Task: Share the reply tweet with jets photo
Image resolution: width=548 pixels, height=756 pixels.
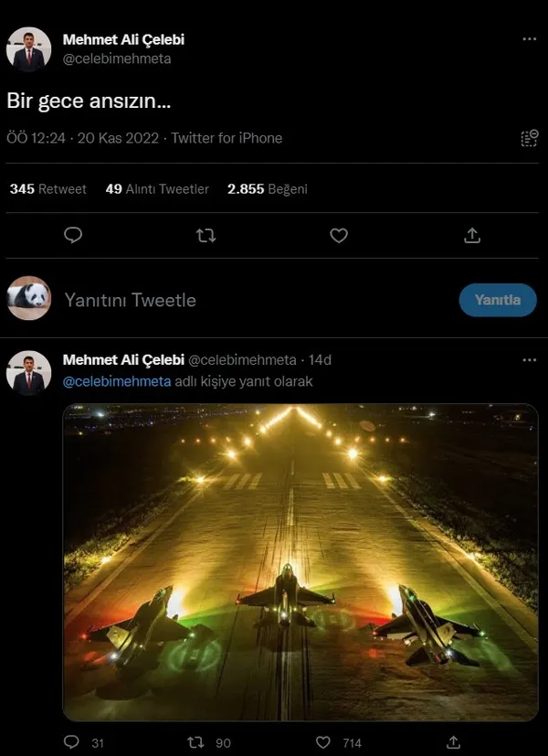Action: click(x=454, y=742)
